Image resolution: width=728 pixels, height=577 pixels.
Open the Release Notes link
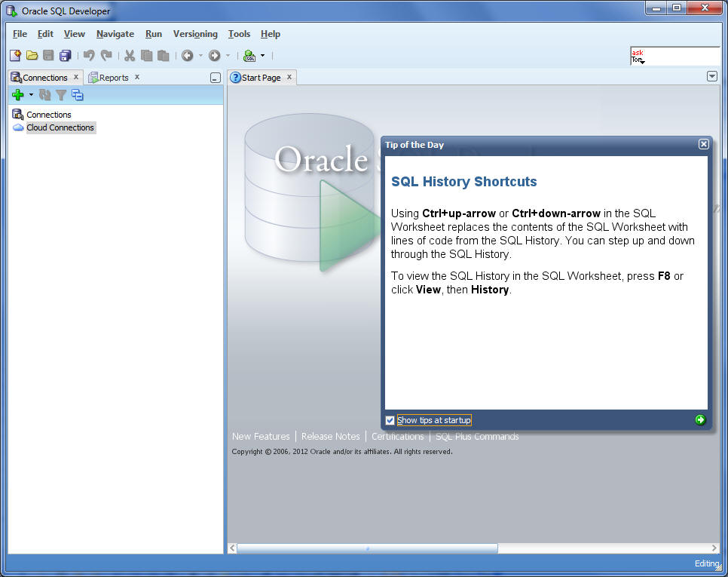330,436
